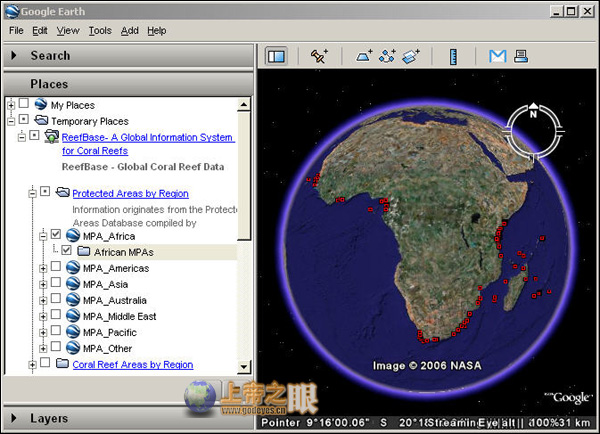Expand the MPA_Asia tree node
Screen dimensions: 600x434
pyautogui.click(x=43, y=284)
